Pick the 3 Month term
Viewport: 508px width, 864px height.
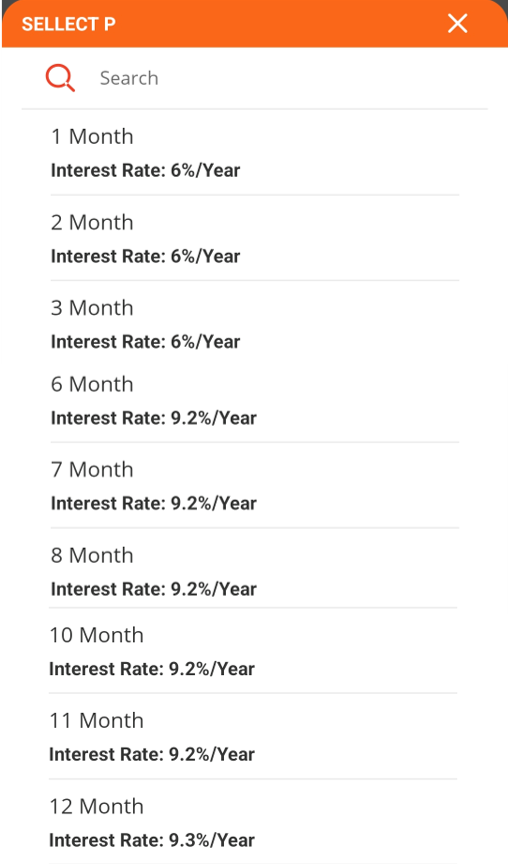click(x=255, y=324)
